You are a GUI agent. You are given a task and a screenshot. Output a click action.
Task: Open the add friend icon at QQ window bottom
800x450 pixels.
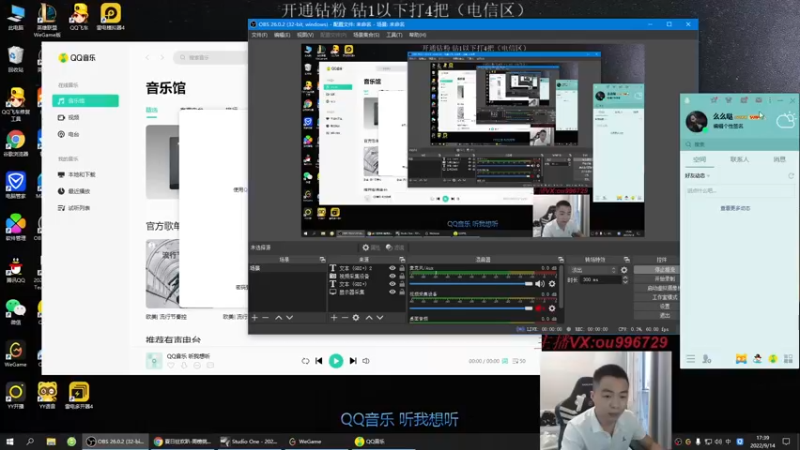point(707,359)
